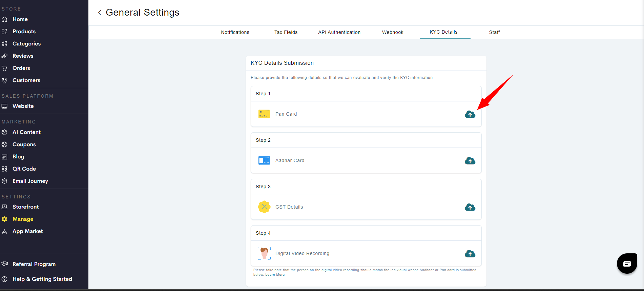Select the API Authentication tab
This screenshot has height=291, width=644.
339,32
